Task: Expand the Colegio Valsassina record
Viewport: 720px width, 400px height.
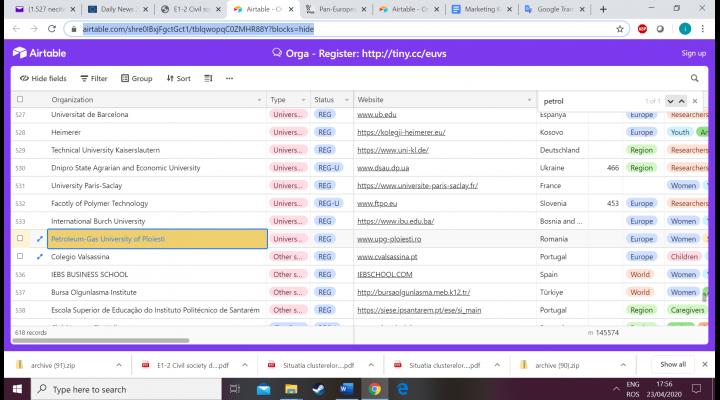Action: point(39,257)
